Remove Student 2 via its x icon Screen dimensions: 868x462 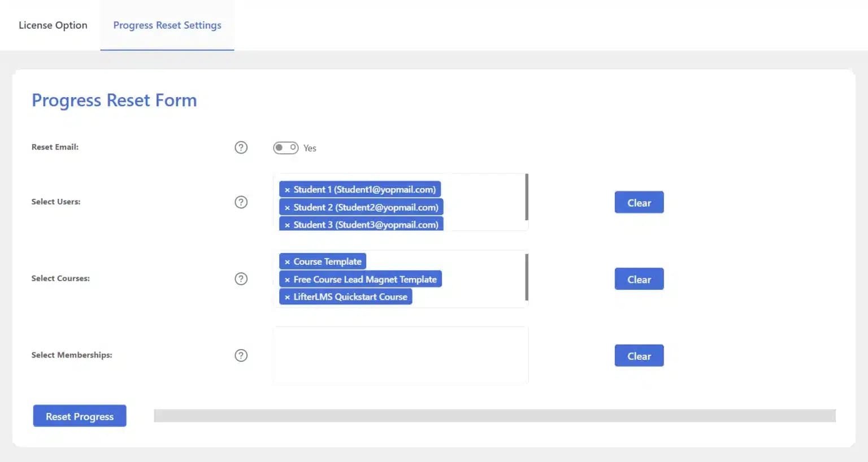[x=287, y=207]
